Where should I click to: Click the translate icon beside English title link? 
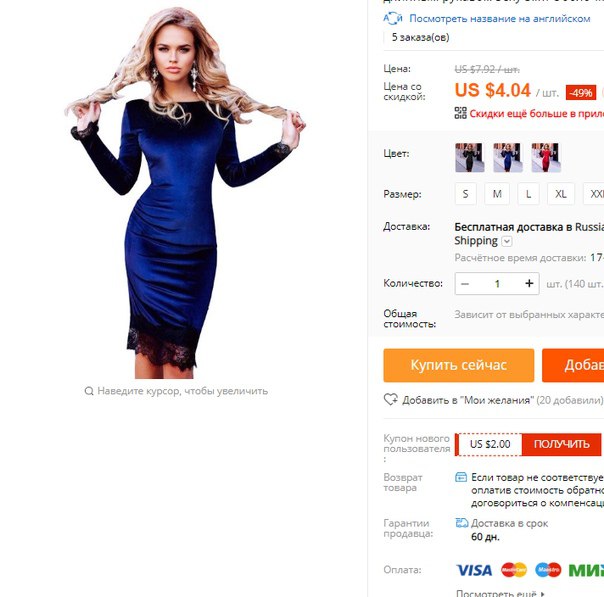point(393,18)
